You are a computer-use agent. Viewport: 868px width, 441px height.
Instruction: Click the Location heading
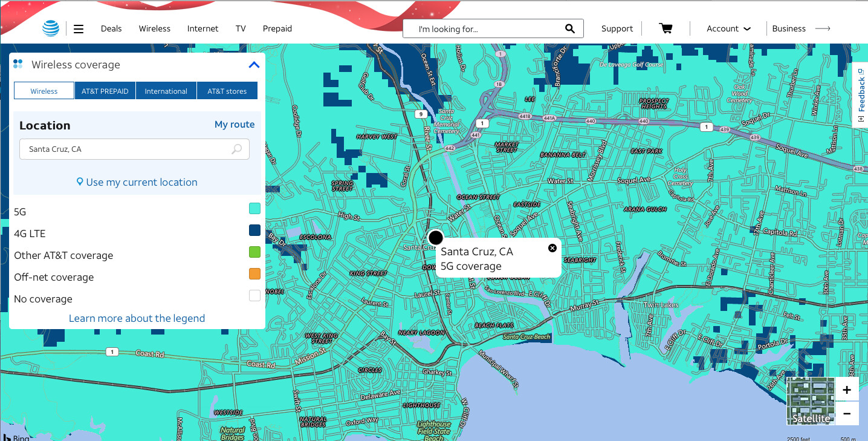point(45,125)
